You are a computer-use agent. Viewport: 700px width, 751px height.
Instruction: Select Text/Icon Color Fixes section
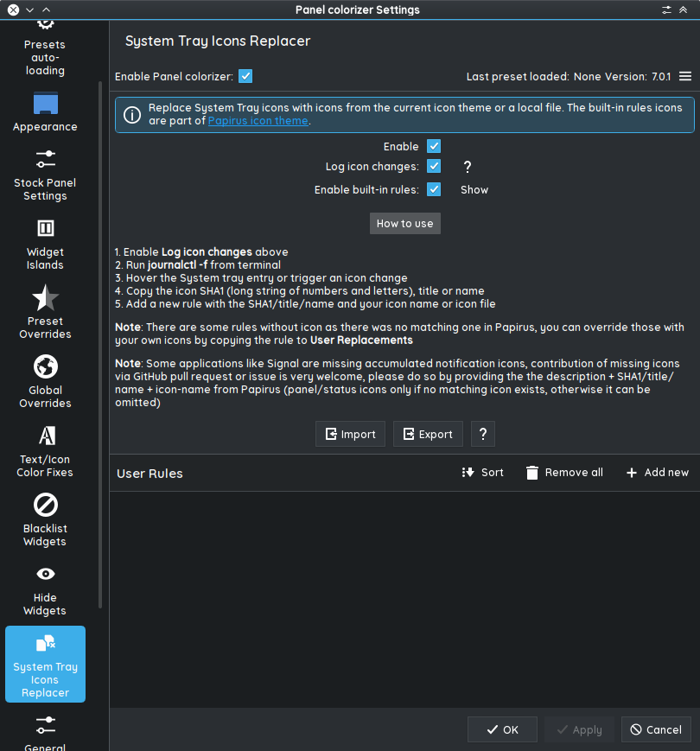coord(45,451)
